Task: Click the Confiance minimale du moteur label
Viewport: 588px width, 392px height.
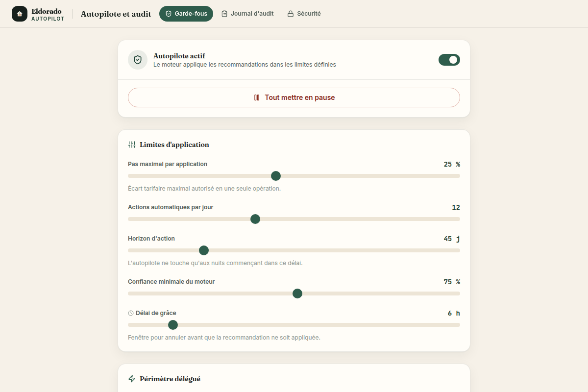Action: 171,282
